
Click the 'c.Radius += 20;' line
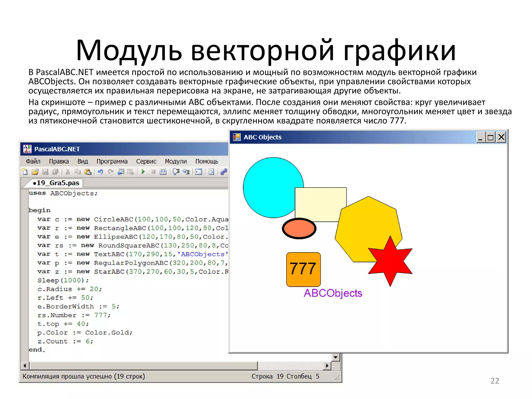(x=70, y=289)
